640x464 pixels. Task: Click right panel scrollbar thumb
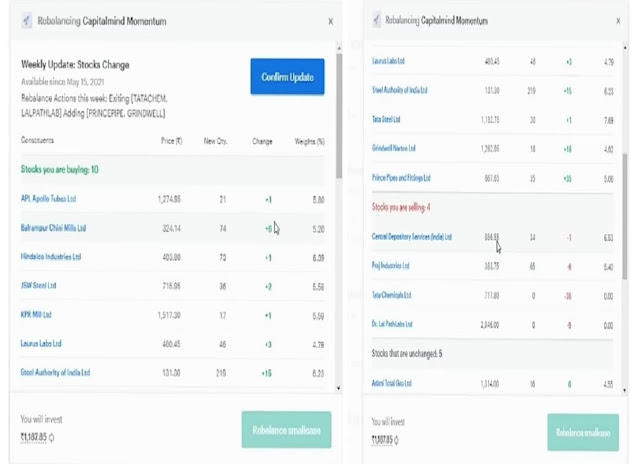tap(625, 216)
